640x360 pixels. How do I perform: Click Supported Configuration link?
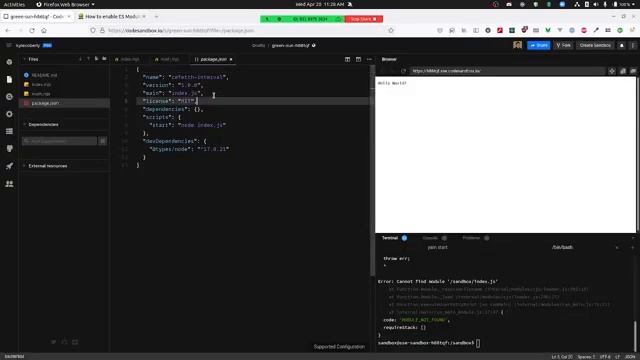click(x=339, y=347)
